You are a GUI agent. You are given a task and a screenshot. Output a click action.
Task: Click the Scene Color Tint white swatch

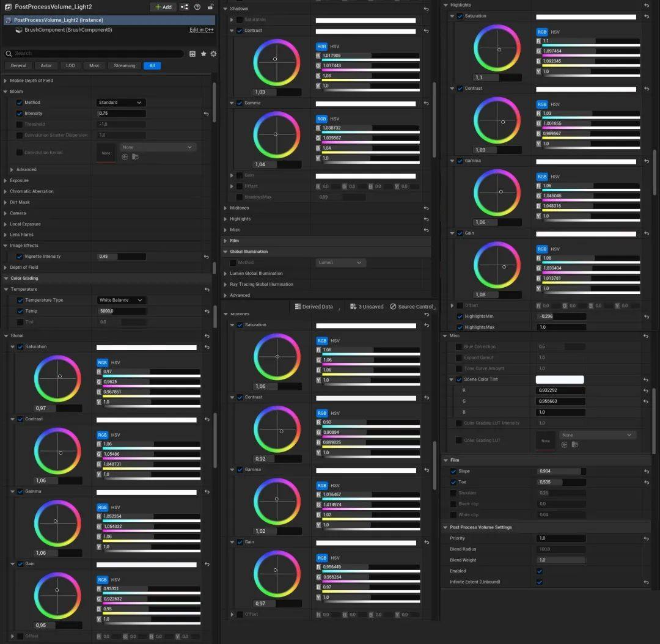pos(560,379)
